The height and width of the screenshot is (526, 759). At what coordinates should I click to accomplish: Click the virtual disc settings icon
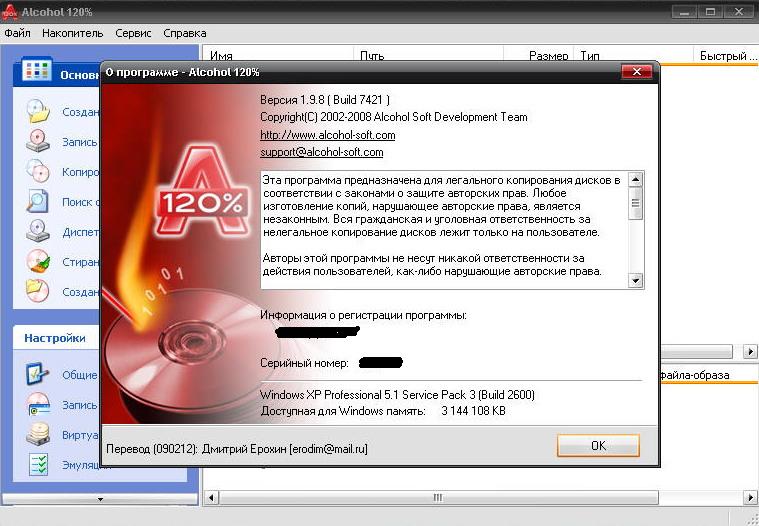38,434
